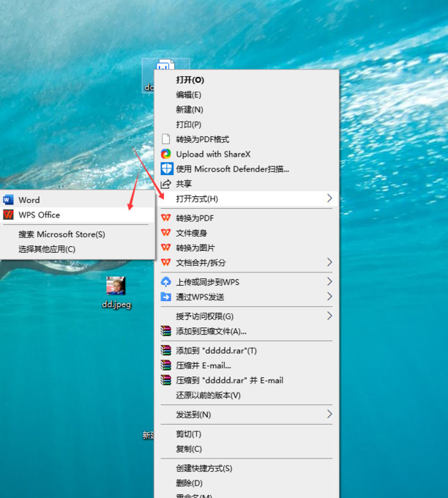Viewport: 448px width, 498px height.
Task: Click the WPS icon beside 文件瘦身
Action: 165,233
